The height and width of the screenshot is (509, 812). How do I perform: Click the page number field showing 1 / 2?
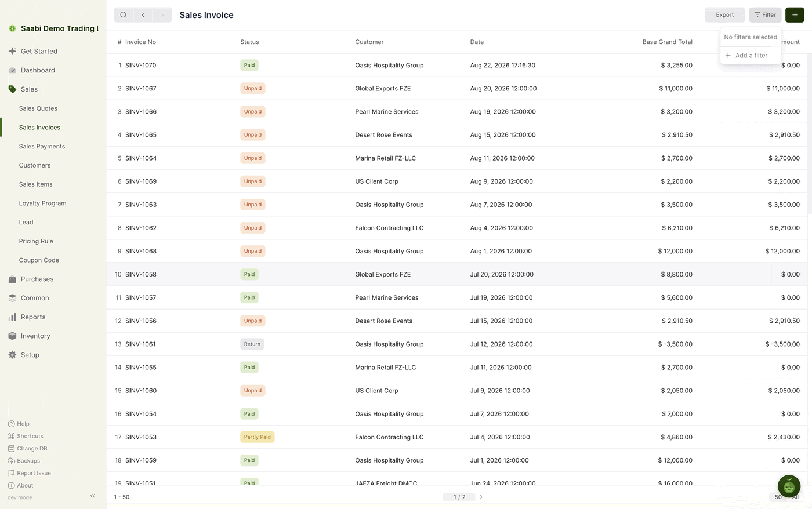click(x=459, y=497)
